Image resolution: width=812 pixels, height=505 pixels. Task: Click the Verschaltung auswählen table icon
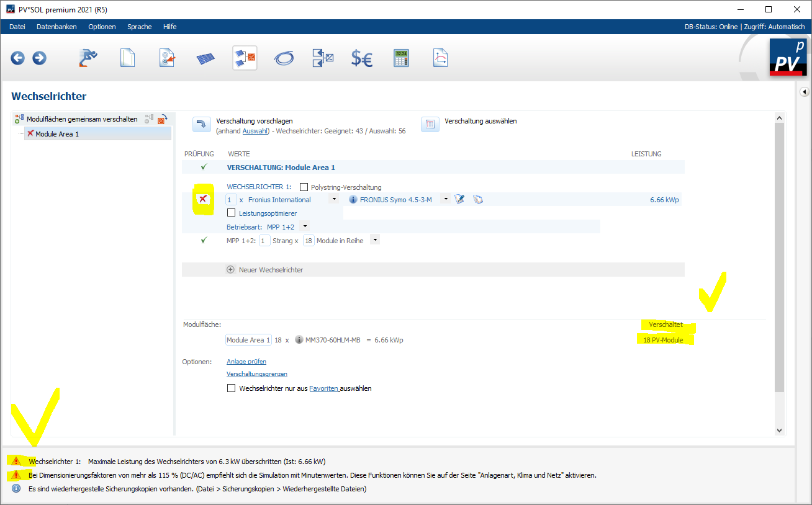click(x=430, y=124)
